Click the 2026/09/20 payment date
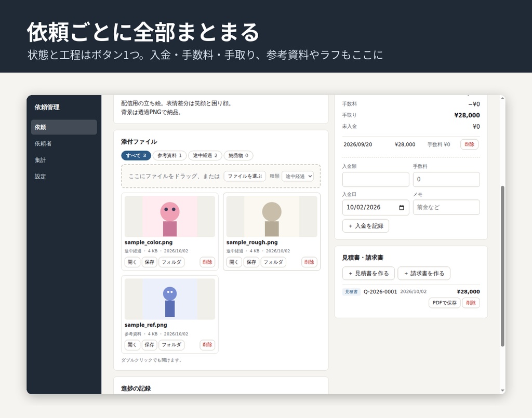This screenshot has height=418, width=532. [358, 144]
